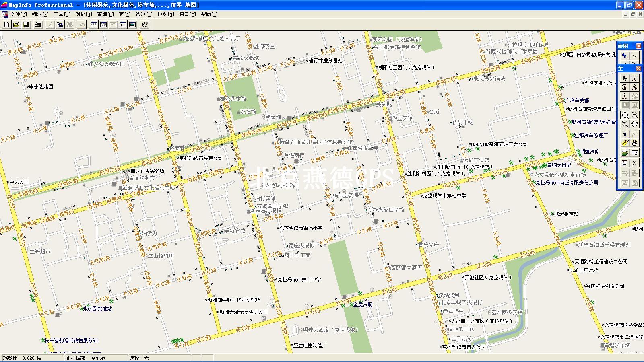Choose the Boundary Select tool
The width and height of the screenshot is (644, 362).
625,96
